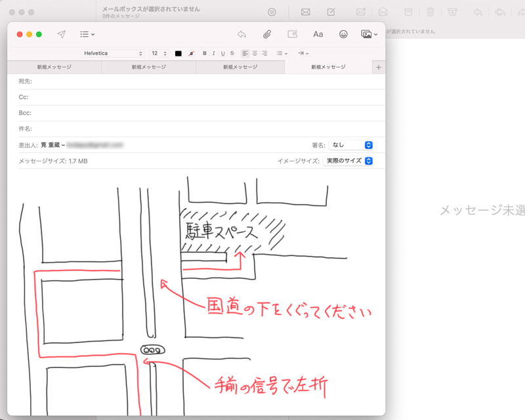This screenshot has height=420, width=525.
Task: Select the first 新規メッセージ tab
Action: click(56, 67)
